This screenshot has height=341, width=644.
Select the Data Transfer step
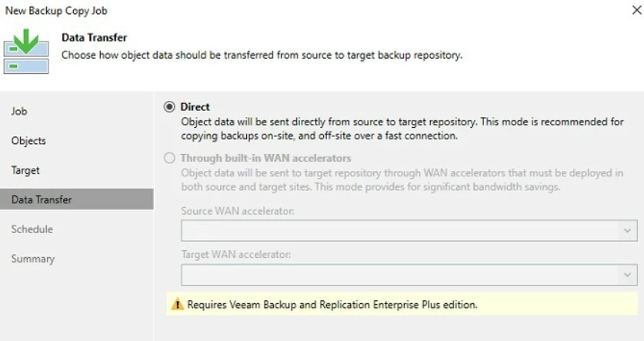(x=42, y=199)
